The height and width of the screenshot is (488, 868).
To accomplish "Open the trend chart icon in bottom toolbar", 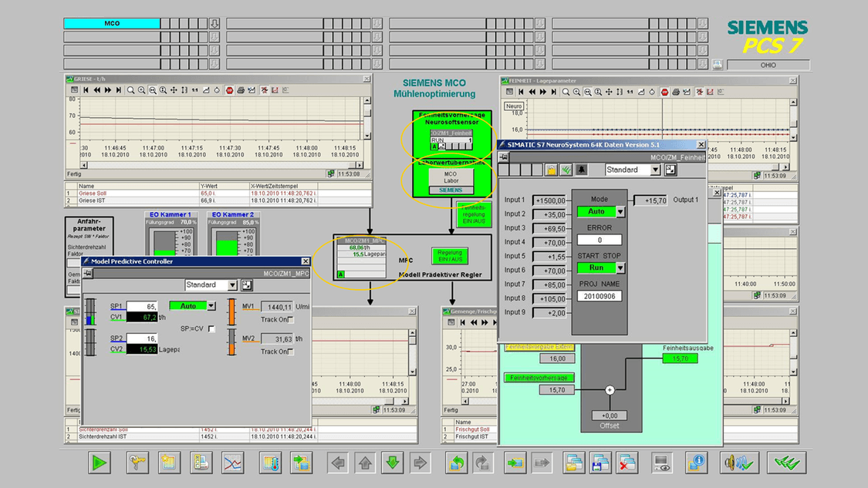I will click(232, 463).
